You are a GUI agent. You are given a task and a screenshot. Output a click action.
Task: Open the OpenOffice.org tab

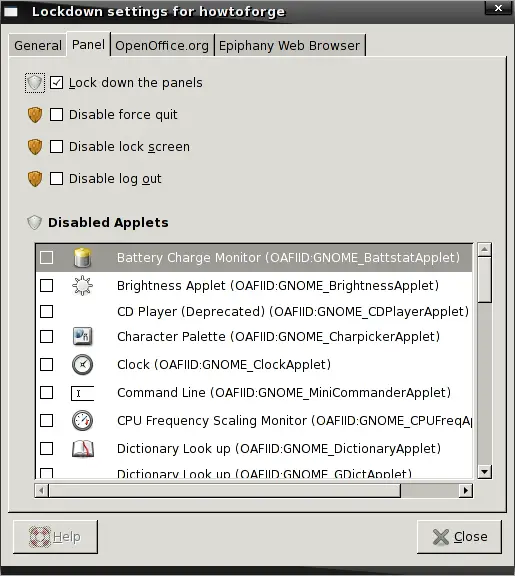(162, 46)
